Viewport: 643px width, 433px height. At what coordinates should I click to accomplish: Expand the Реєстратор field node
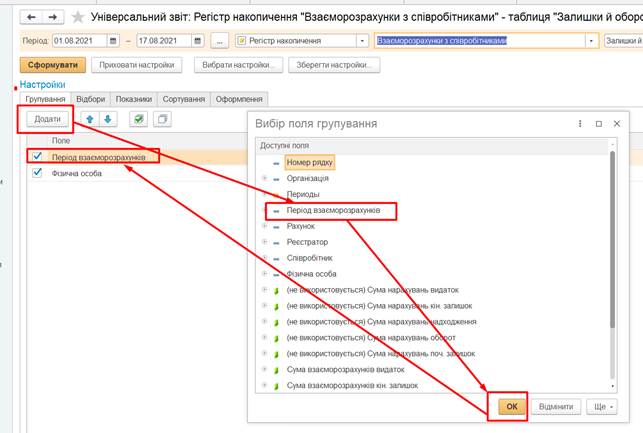pyautogui.click(x=265, y=242)
